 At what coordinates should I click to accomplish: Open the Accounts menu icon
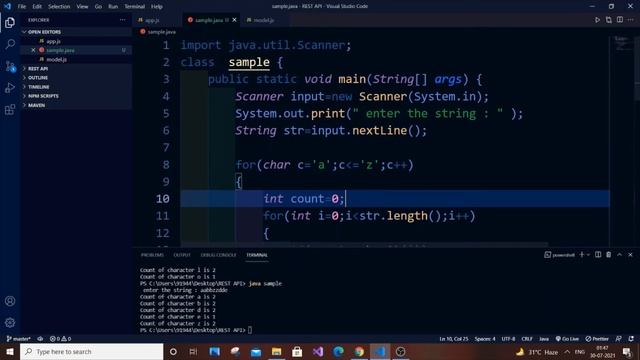point(10,301)
